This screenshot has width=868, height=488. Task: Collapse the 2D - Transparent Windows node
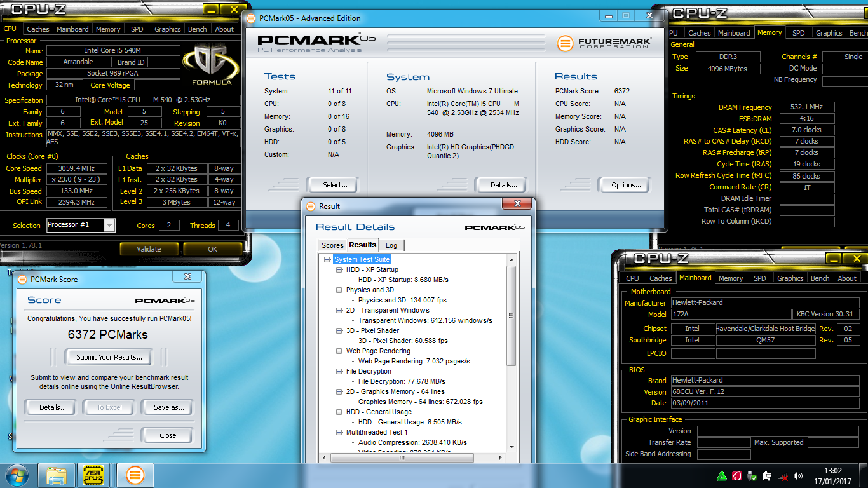pos(340,310)
